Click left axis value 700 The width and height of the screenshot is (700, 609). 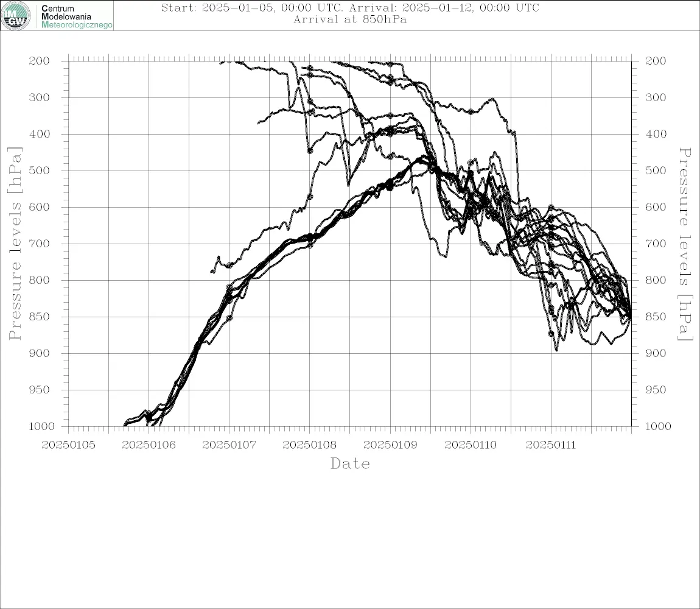(39, 244)
